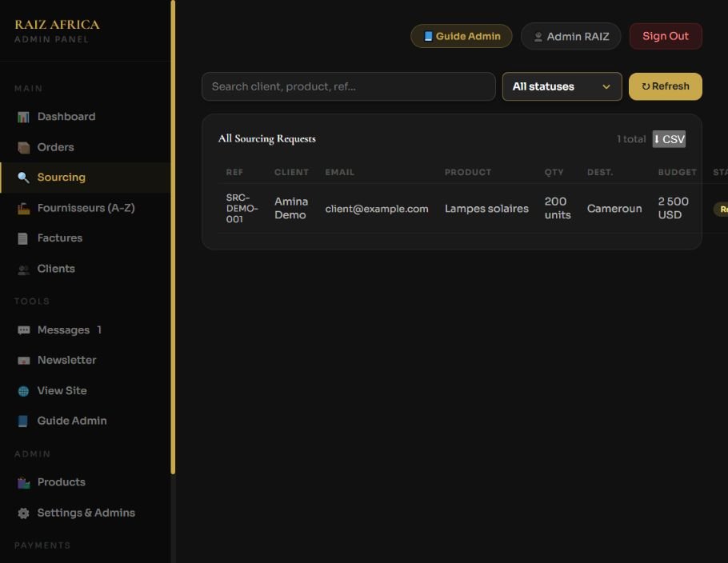Click the Fournisseurs factory icon

pyautogui.click(x=23, y=209)
